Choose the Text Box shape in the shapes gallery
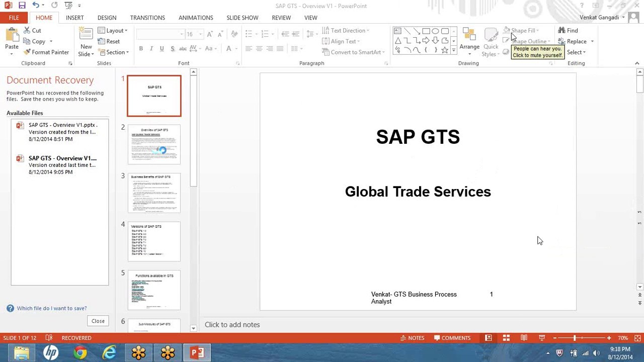 pos(397,31)
